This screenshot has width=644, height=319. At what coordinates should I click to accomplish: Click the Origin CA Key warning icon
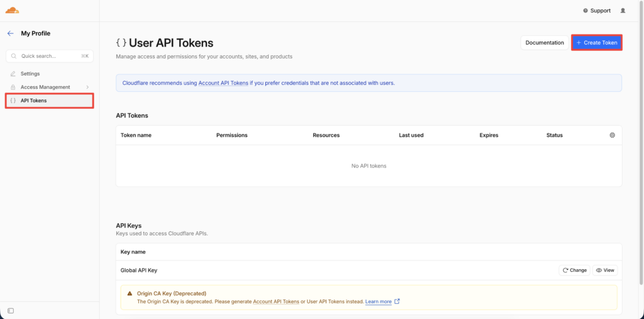pos(130,293)
